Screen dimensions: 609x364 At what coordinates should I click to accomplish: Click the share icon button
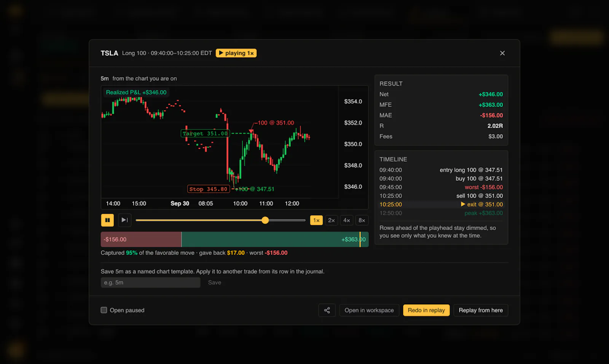tap(327, 310)
